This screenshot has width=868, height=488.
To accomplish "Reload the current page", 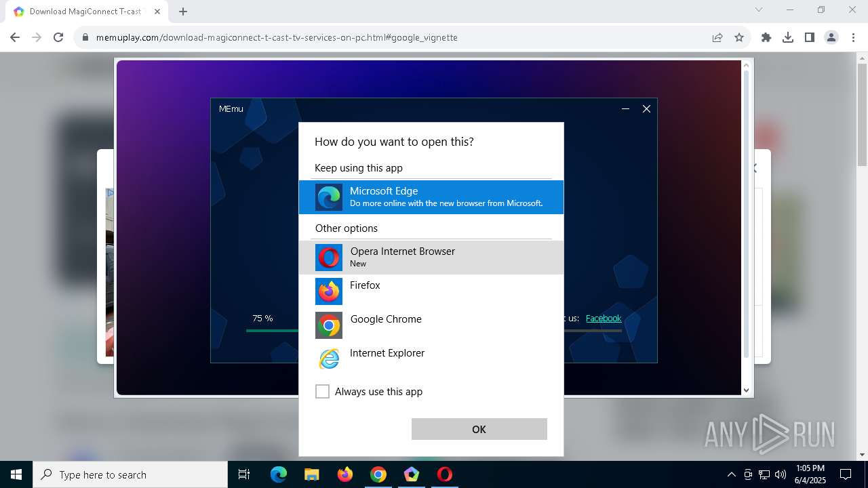I will tap(58, 37).
